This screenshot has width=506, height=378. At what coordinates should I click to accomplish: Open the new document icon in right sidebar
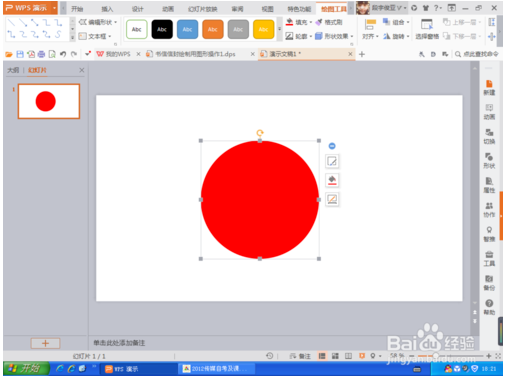[489, 87]
